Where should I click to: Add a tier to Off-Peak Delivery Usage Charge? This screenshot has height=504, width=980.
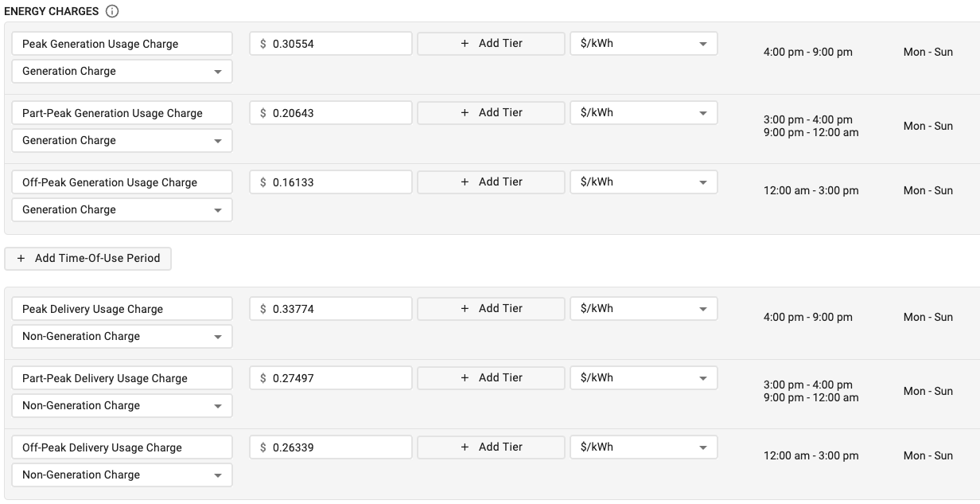tap(491, 447)
